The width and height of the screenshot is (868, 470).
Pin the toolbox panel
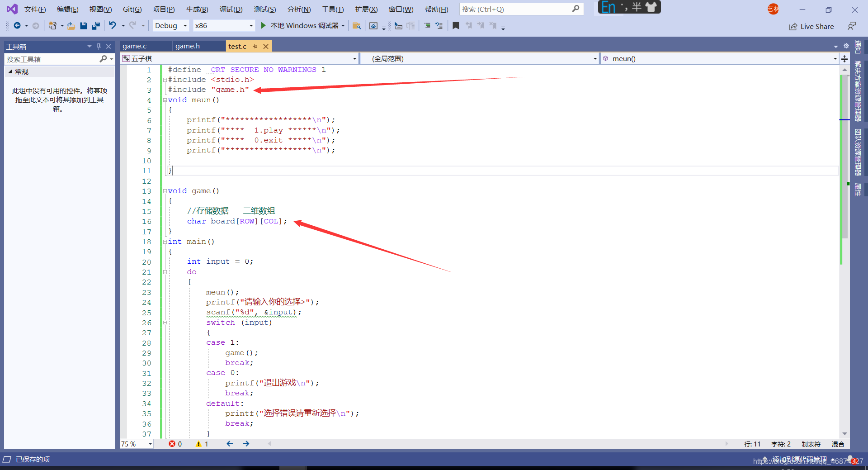coord(99,46)
